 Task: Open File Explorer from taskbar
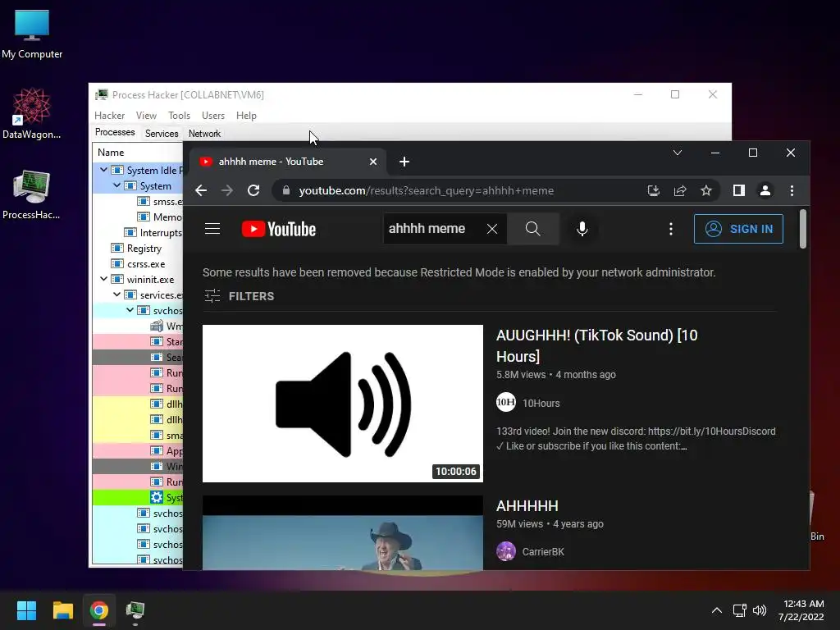coord(62,610)
